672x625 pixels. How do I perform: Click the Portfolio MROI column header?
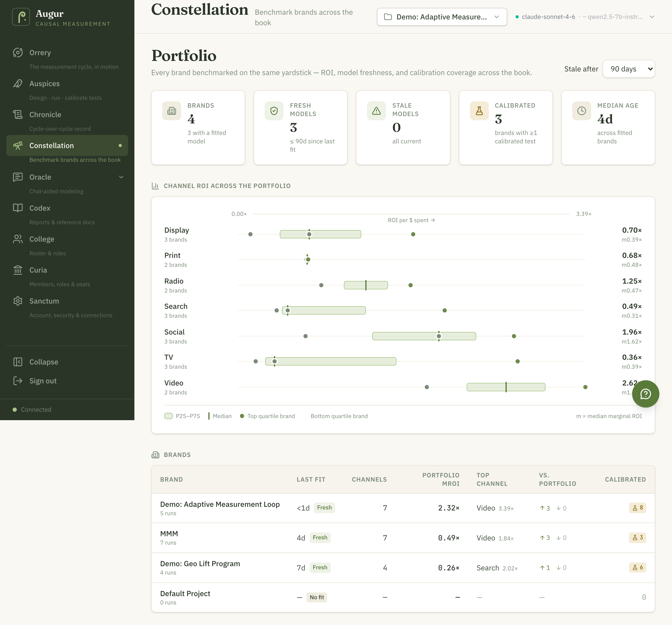coord(441,479)
